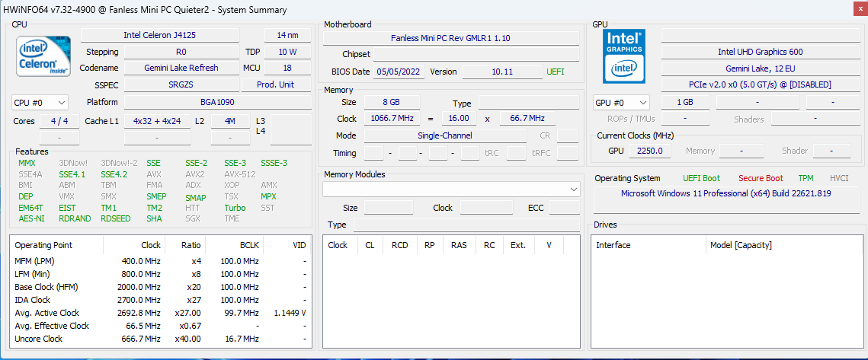Click the TDP value 10 W
The image size is (868, 360).
tap(288, 52)
